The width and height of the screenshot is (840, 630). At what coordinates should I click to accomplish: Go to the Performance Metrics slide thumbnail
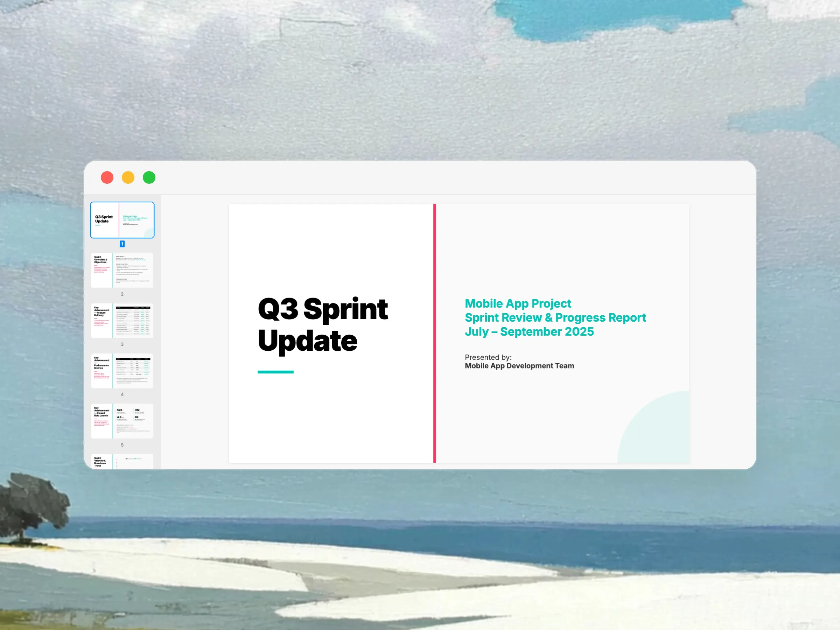122,371
